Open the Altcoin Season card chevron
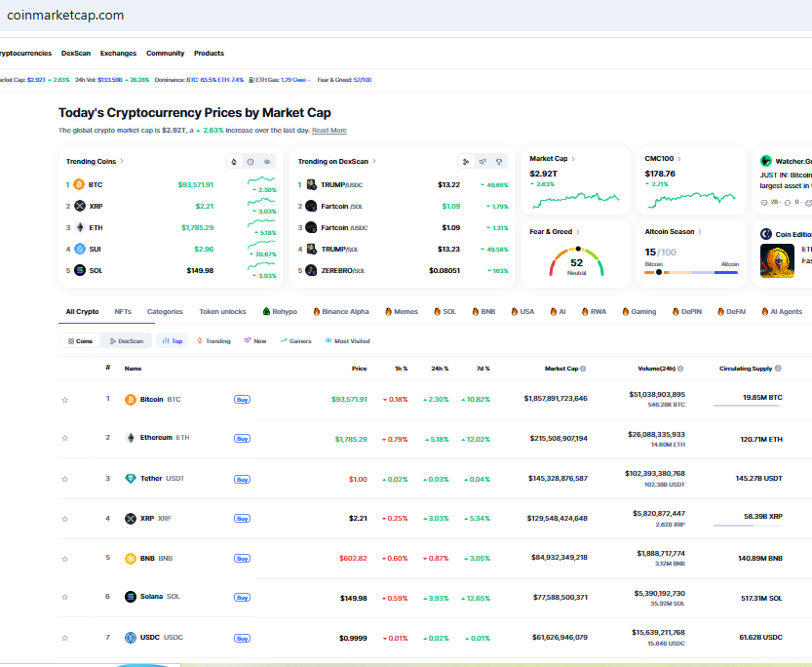The image size is (812, 667). click(x=700, y=232)
